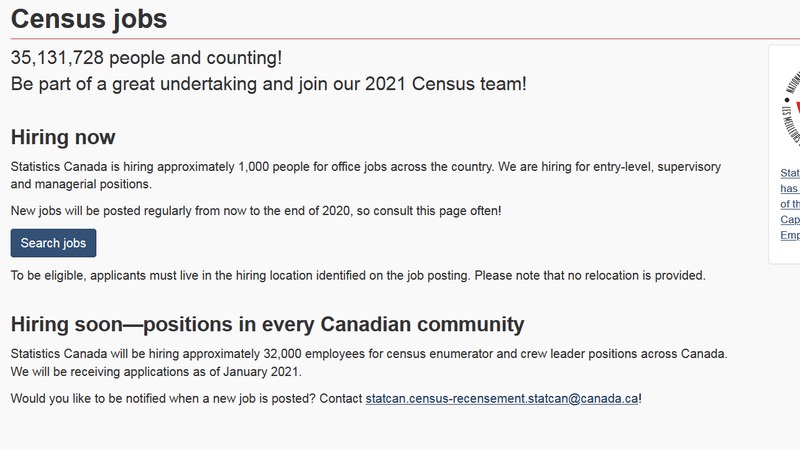Click the paragraph mentioning 32,000 employees
The width and height of the screenshot is (800, 450).
point(368,355)
